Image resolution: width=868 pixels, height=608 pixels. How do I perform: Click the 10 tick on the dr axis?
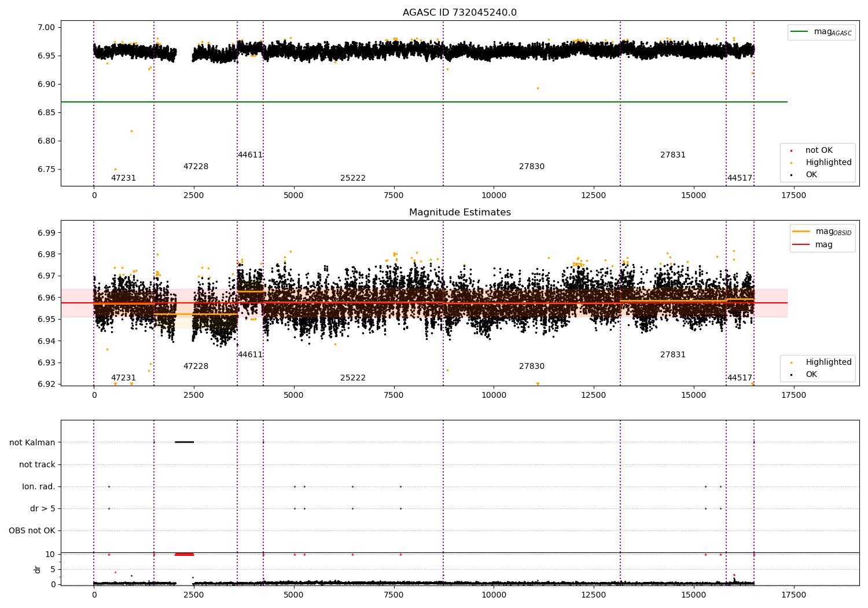pos(50,555)
